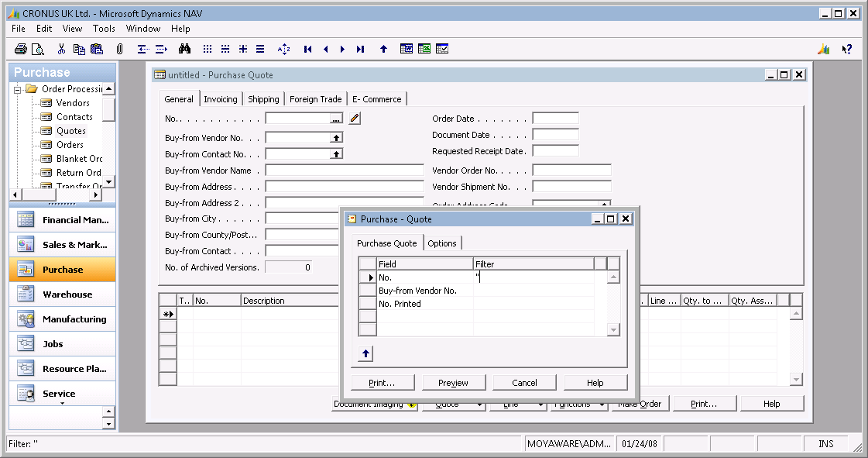
Task: Click the Resource Planning navigation icon
Action: 26,368
